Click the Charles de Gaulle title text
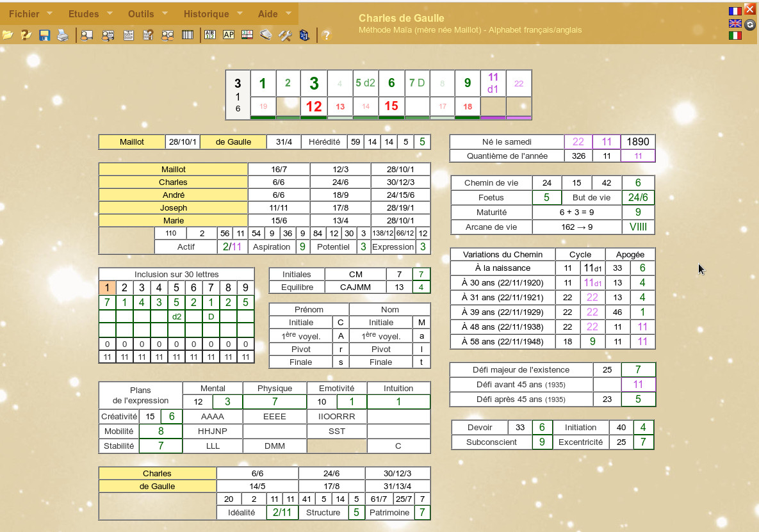Image resolution: width=759 pixels, height=532 pixels. [402, 18]
